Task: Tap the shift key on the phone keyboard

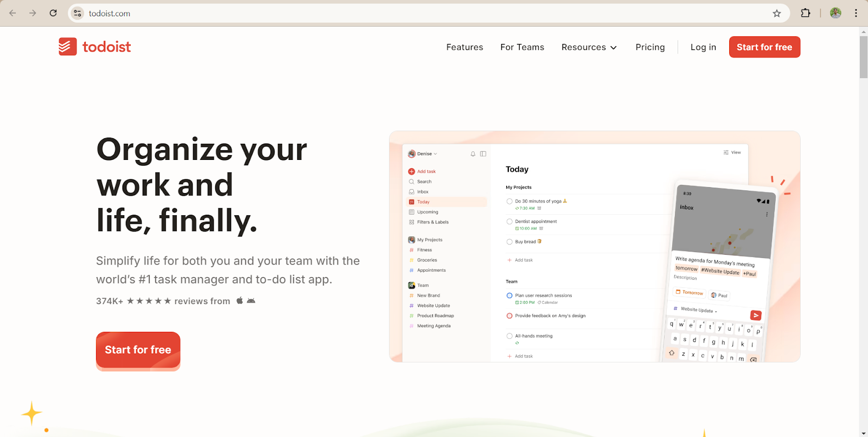Action: point(672,352)
